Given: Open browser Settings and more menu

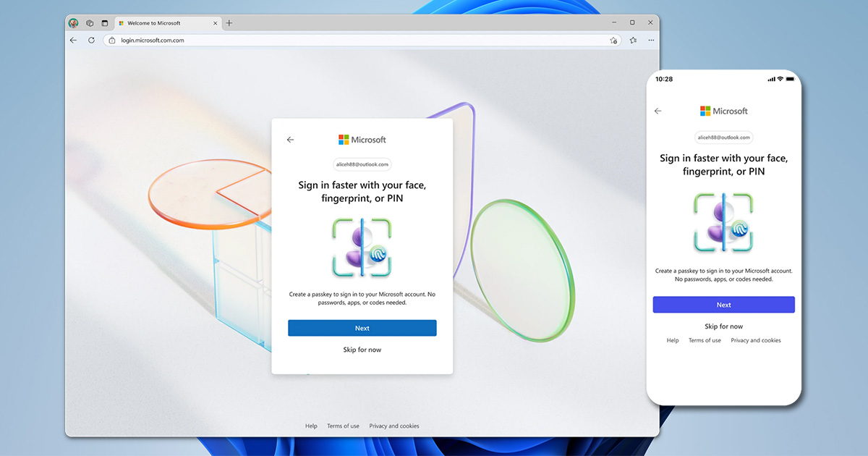Looking at the screenshot, I should click(x=651, y=41).
